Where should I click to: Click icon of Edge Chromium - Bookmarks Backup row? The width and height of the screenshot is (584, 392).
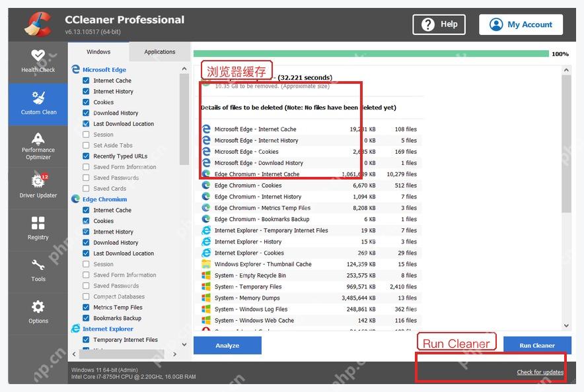coord(206,218)
